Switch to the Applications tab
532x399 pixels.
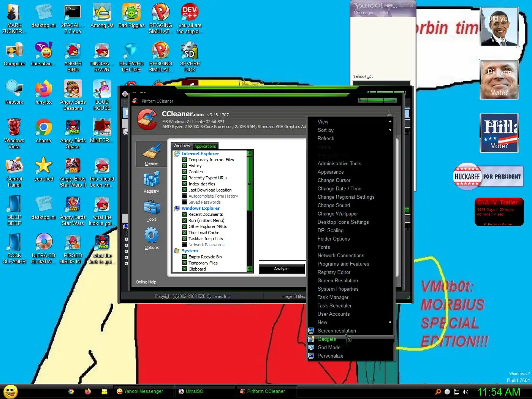click(205, 146)
